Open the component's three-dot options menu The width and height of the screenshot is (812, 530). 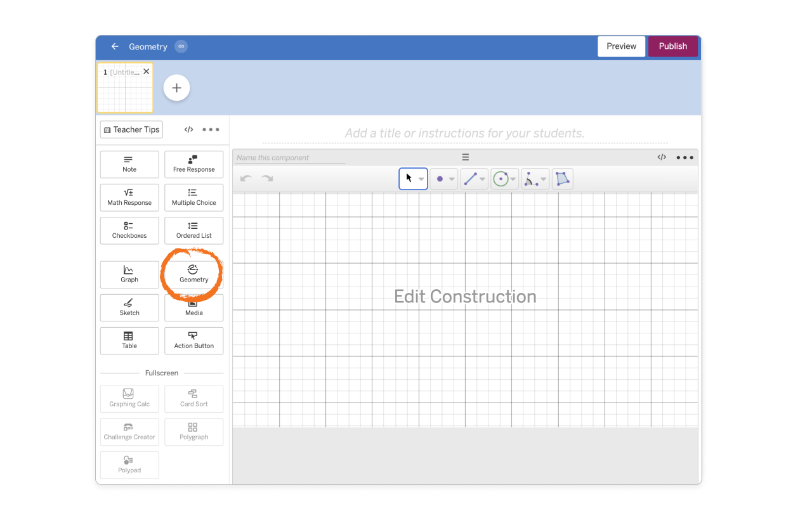pos(685,157)
